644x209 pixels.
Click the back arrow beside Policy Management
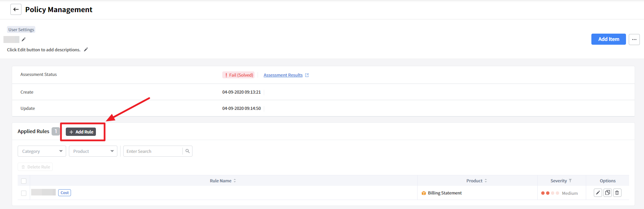[x=16, y=9]
